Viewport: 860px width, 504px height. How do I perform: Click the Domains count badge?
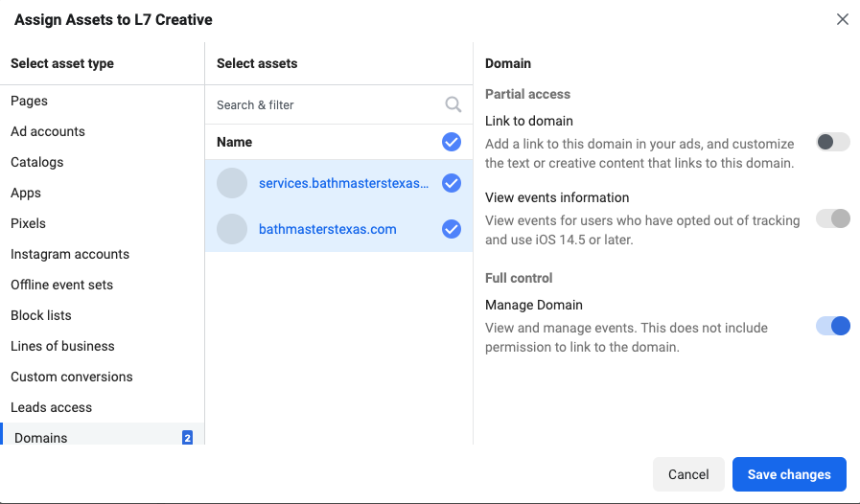[187, 438]
